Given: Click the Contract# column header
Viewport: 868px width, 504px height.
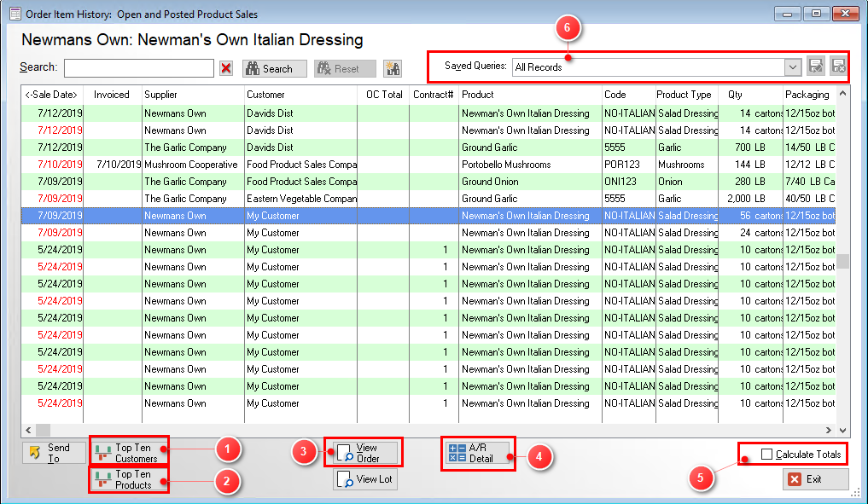Looking at the screenshot, I should click(434, 95).
